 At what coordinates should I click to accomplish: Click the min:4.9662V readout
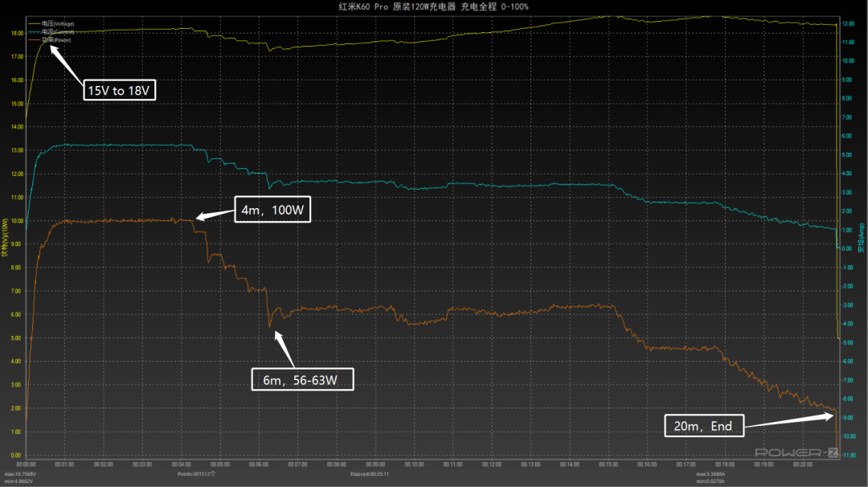point(18,481)
